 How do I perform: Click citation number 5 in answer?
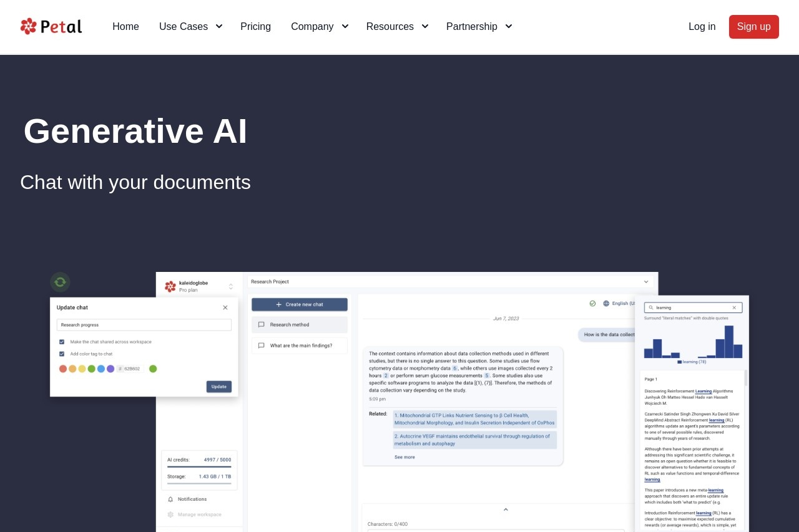point(487,376)
